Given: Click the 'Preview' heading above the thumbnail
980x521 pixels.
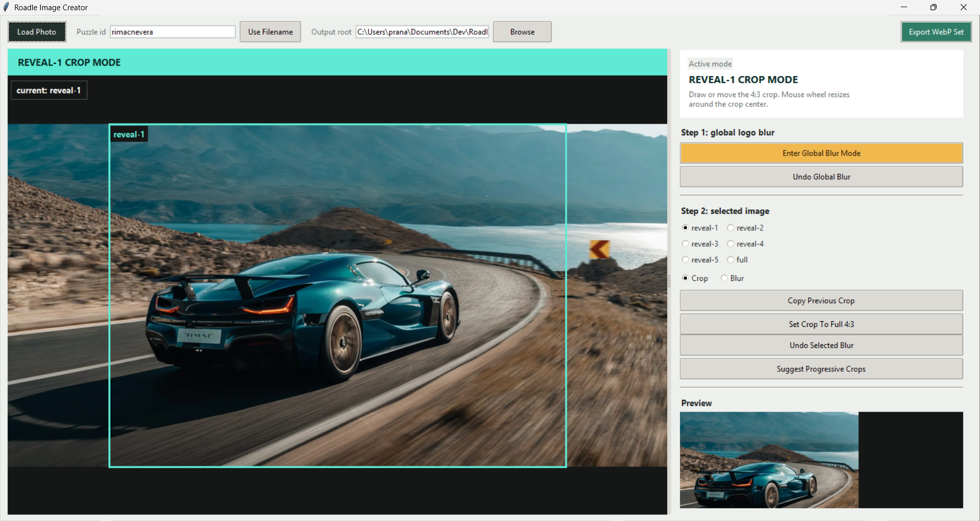Looking at the screenshot, I should click(x=696, y=403).
